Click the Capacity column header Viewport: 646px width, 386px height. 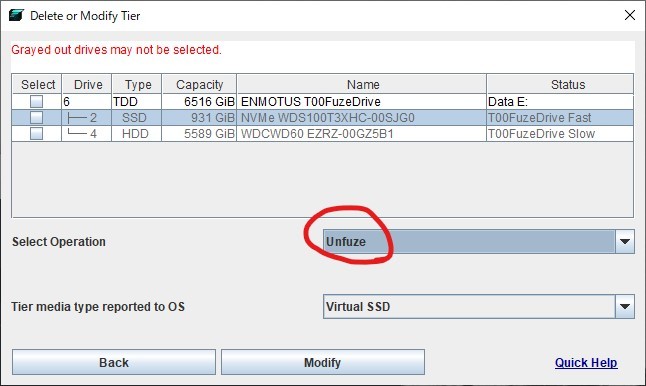[199, 84]
